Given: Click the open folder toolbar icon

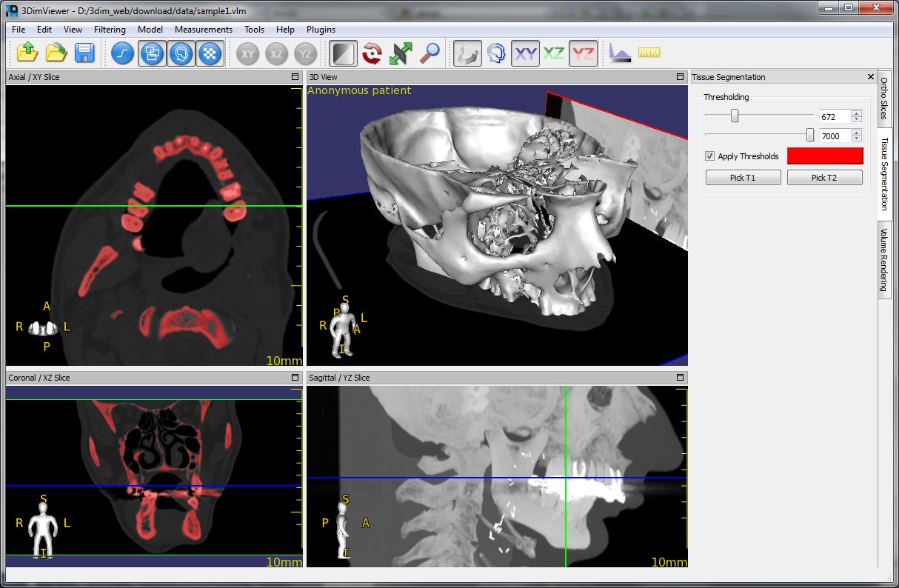Looking at the screenshot, I should tap(56, 53).
